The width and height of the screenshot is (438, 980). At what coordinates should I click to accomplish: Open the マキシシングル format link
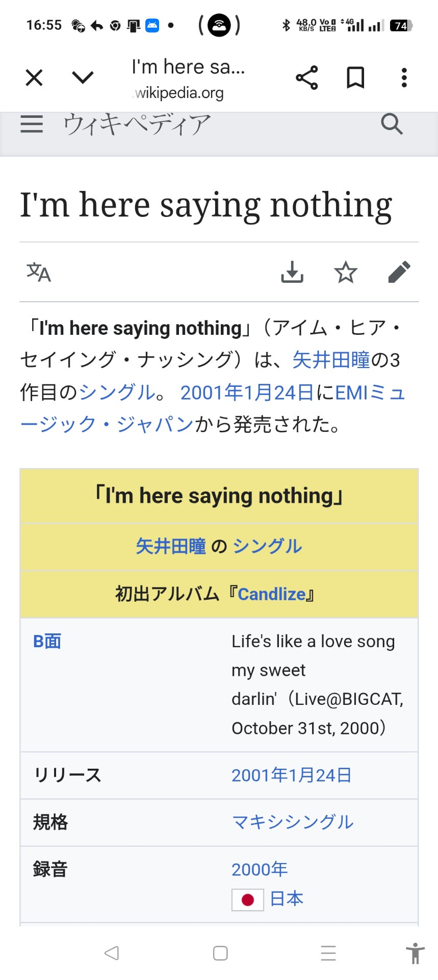pos(292,822)
